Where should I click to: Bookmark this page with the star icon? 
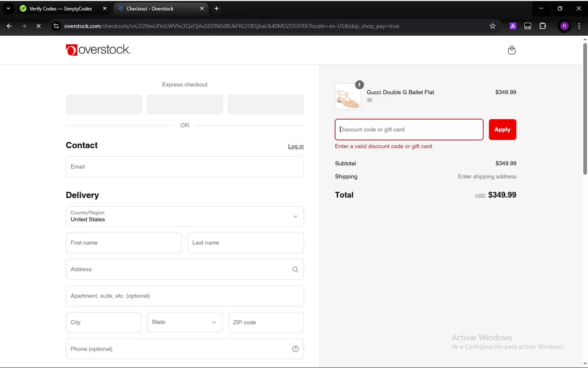(x=493, y=26)
